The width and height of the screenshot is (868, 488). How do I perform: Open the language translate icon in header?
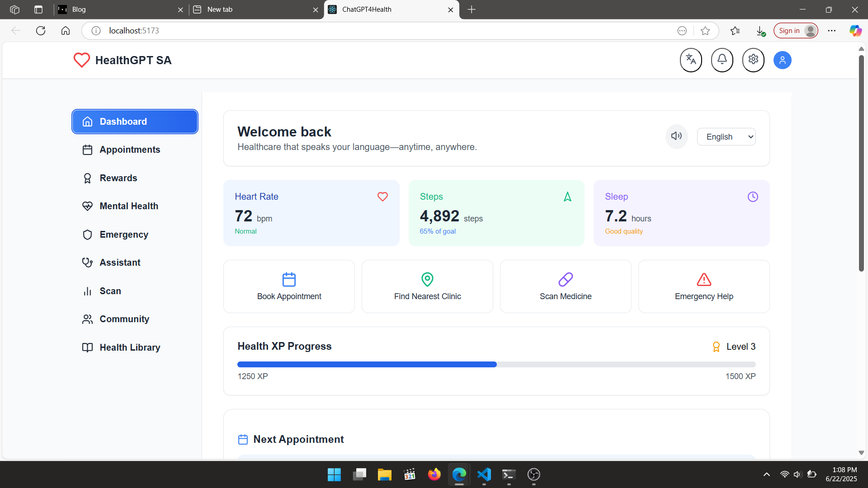(x=691, y=60)
